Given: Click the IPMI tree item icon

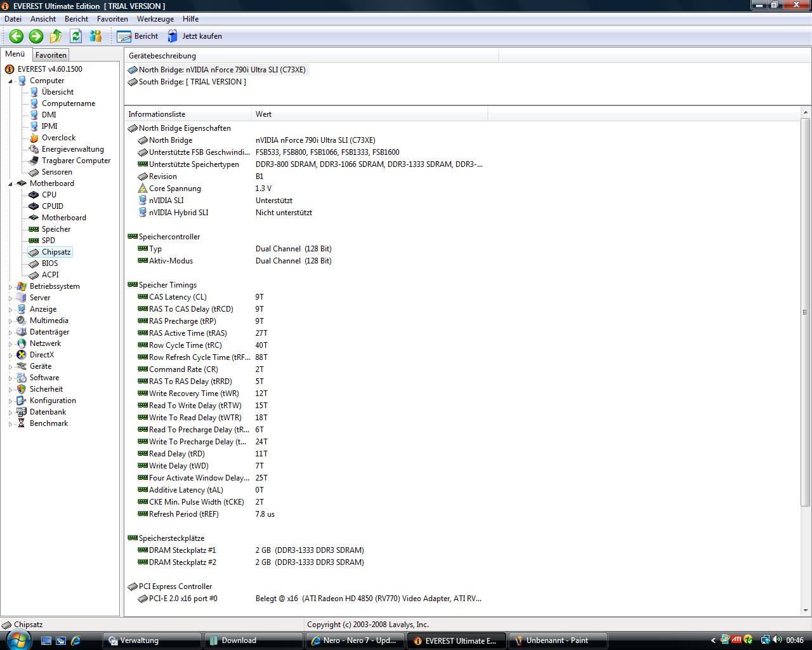Looking at the screenshot, I should (34, 126).
